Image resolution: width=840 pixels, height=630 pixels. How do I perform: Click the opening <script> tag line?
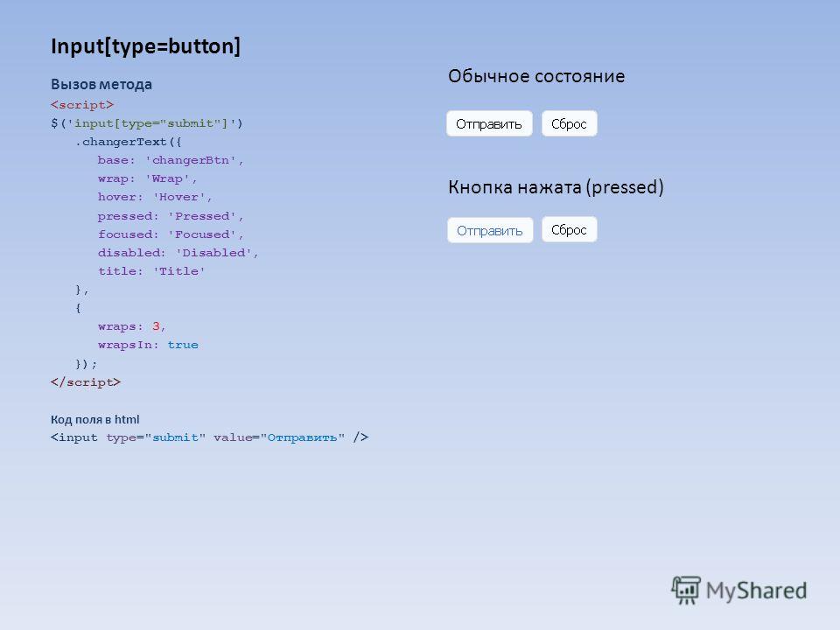click(x=82, y=104)
